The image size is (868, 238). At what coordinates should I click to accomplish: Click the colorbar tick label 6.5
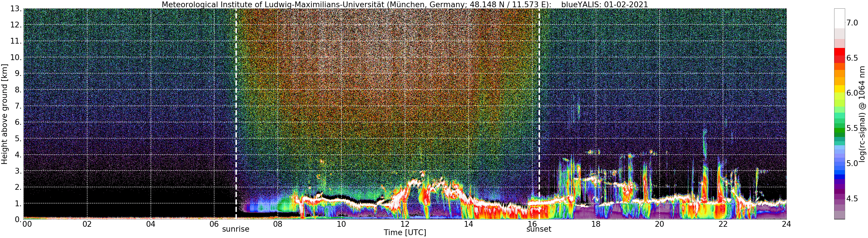coord(852,58)
